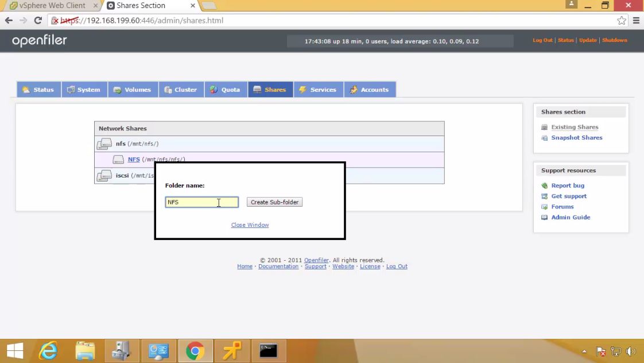The height and width of the screenshot is (363, 644).
Task: Open Existing Shares in sidebar
Action: click(575, 127)
